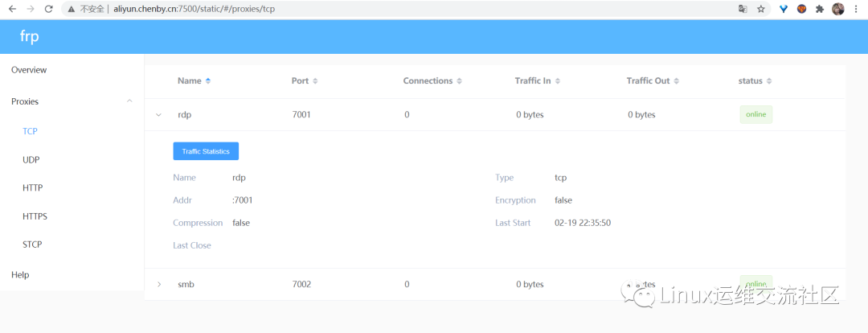This screenshot has height=333, width=868.
Task: Sort table by Name column
Action: [194, 81]
